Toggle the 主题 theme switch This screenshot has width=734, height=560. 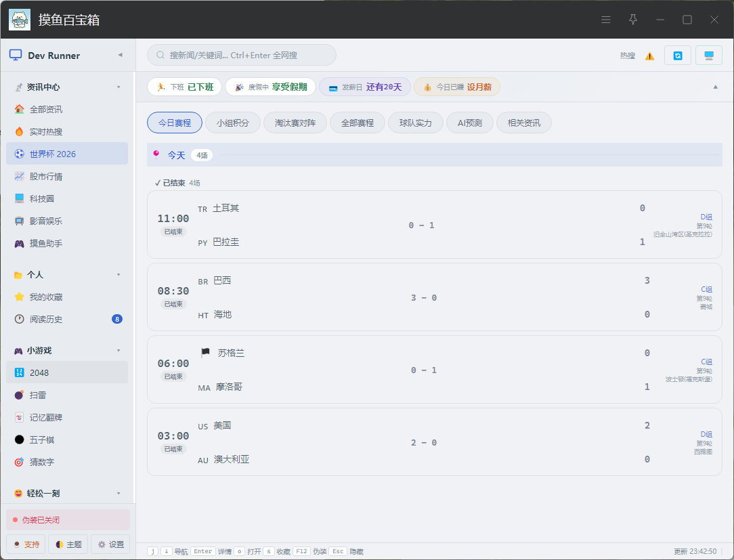coord(68,544)
